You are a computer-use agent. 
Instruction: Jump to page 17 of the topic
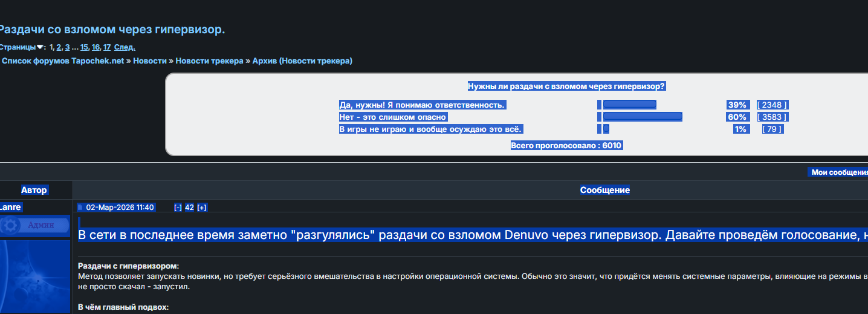tap(106, 47)
